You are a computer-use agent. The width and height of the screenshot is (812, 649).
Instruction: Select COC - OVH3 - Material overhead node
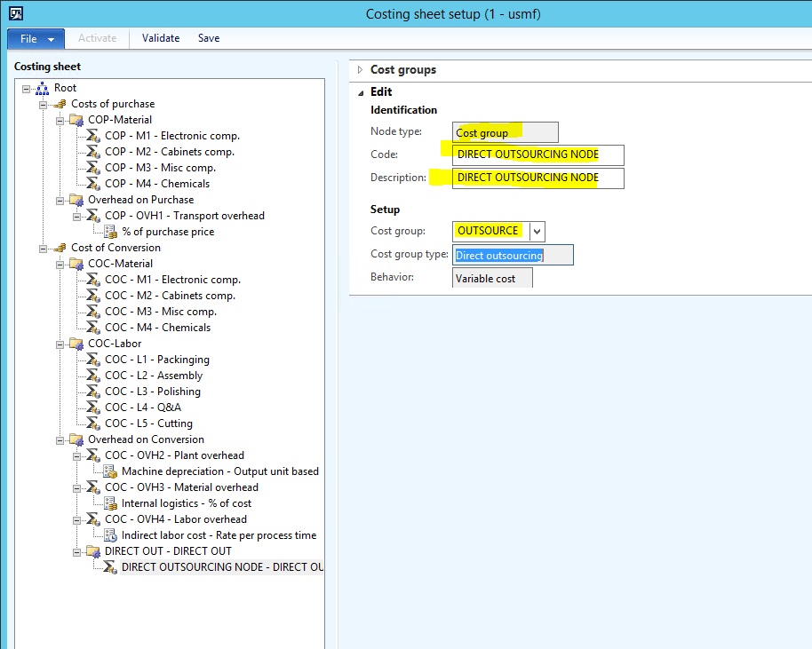181,487
